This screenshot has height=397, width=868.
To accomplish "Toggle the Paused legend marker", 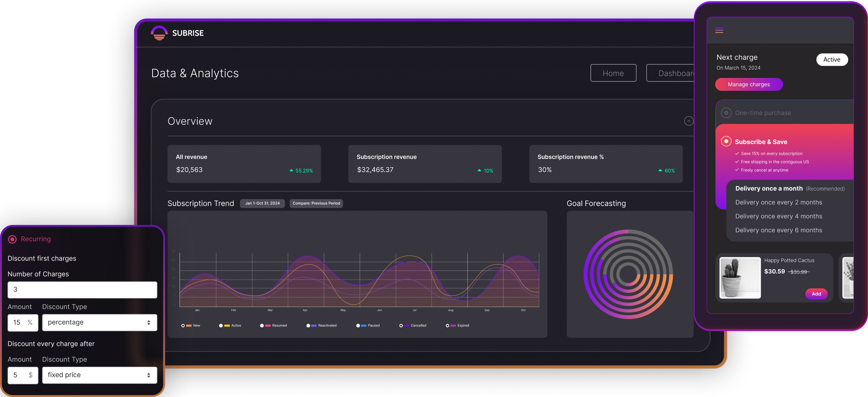I will click(x=358, y=326).
